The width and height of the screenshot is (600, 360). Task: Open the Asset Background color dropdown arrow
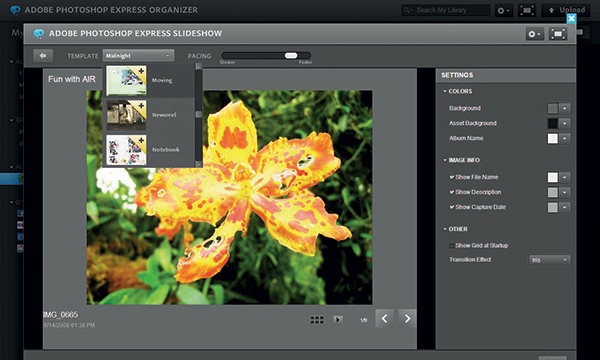pyautogui.click(x=564, y=123)
